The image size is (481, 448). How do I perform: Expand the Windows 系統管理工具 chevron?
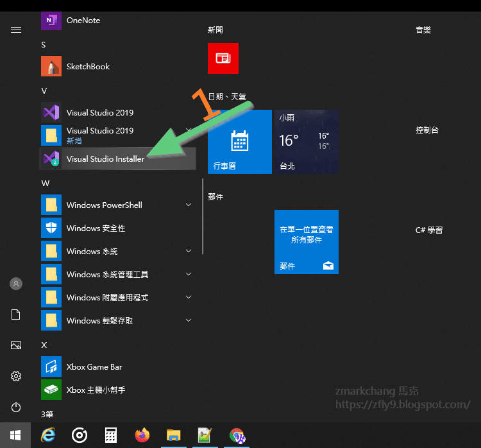[189, 274]
